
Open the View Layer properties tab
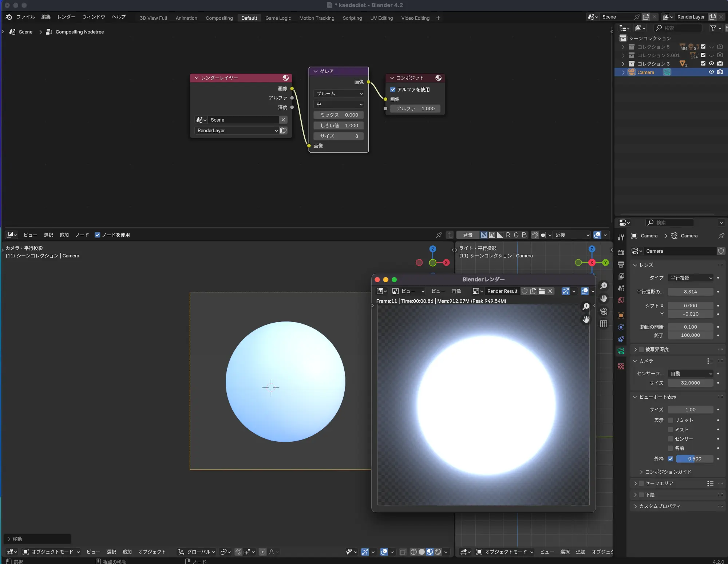621,276
